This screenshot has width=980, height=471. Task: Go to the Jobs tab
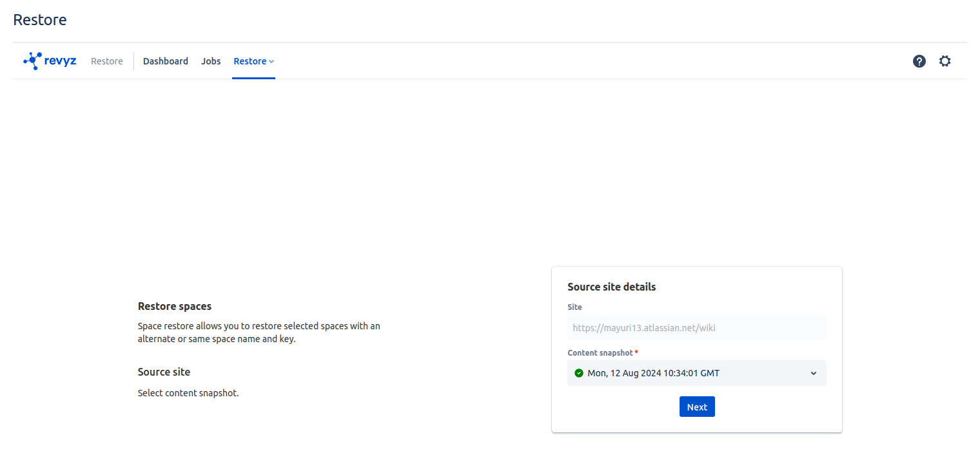(211, 61)
